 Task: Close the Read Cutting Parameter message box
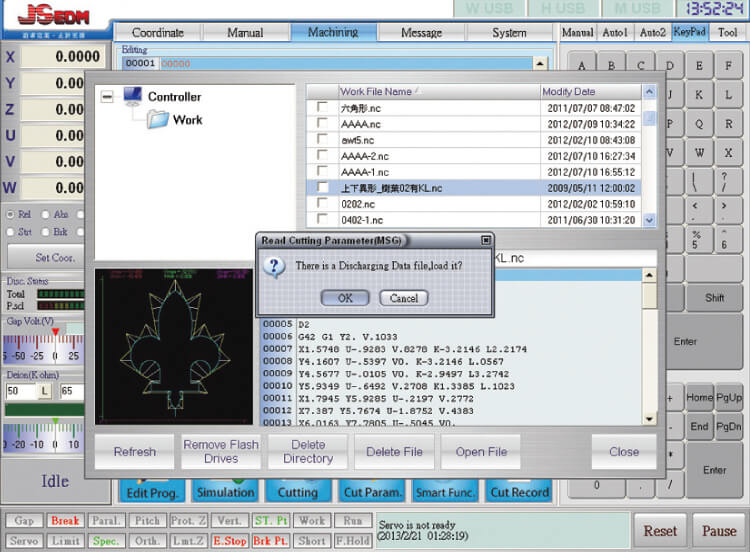pyautogui.click(x=486, y=240)
